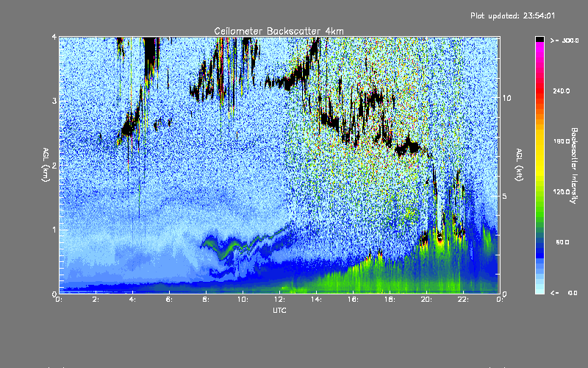Click the 60.0 colorbar value
The height and width of the screenshot is (368, 588).
(562, 242)
